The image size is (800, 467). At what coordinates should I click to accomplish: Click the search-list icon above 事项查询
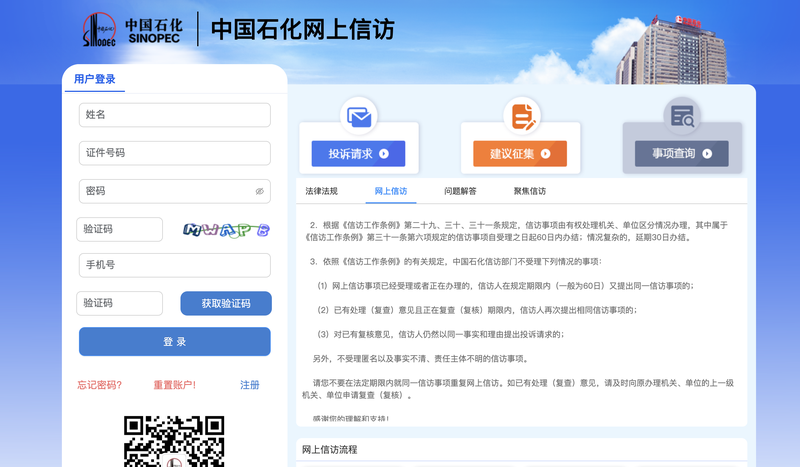coord(682,116)
